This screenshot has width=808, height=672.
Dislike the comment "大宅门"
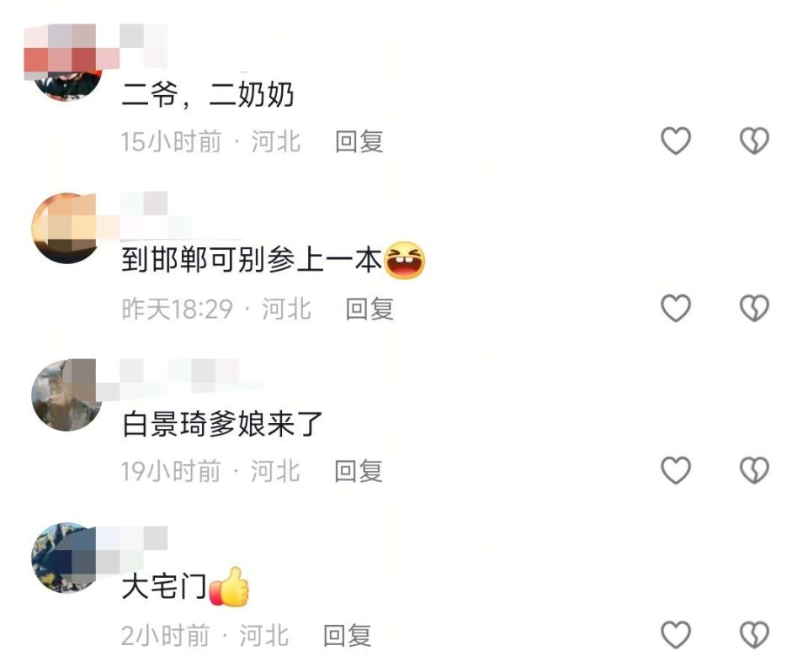pos(754,634)
